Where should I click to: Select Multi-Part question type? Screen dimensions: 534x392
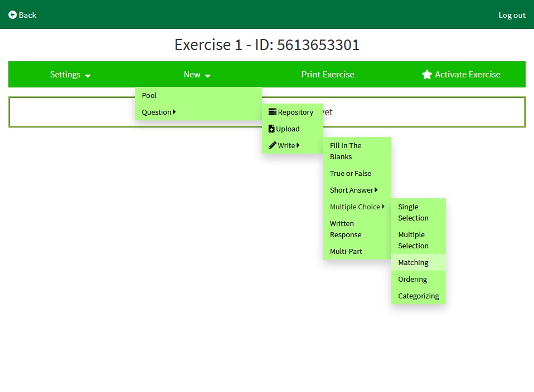pyautogui.click(x=346, y=251)
